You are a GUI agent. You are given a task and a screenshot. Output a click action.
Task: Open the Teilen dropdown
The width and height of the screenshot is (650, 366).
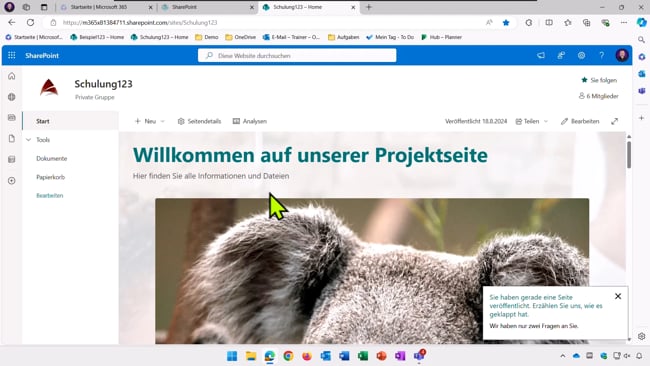click(532, 121)
